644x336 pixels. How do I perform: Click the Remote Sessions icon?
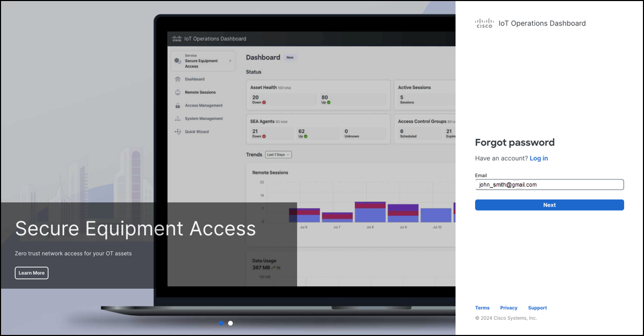click(x=177, y=92)
